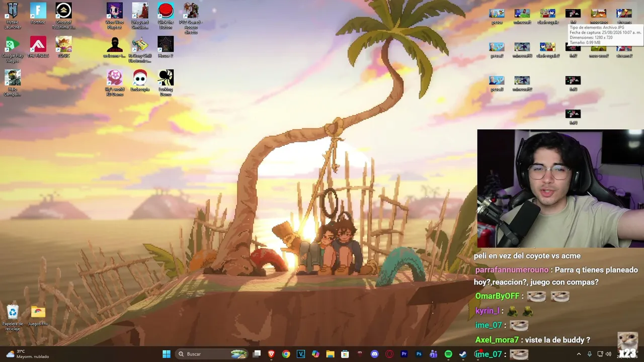Select the TUNIC game icon
Screen dimensions: 644x362
63,47
